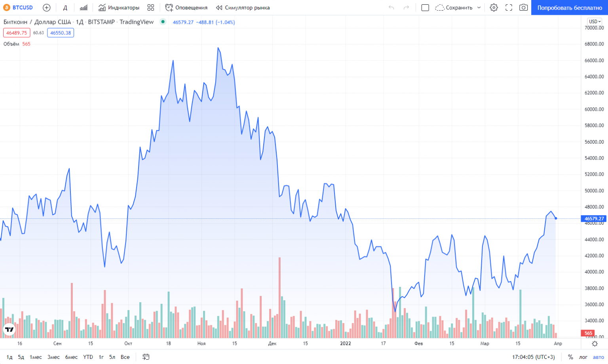Image resolution: width=608 pixels, height=364 pixels.
Task: Click the price change −488.81 (−1.04%)
Action: 216,22
